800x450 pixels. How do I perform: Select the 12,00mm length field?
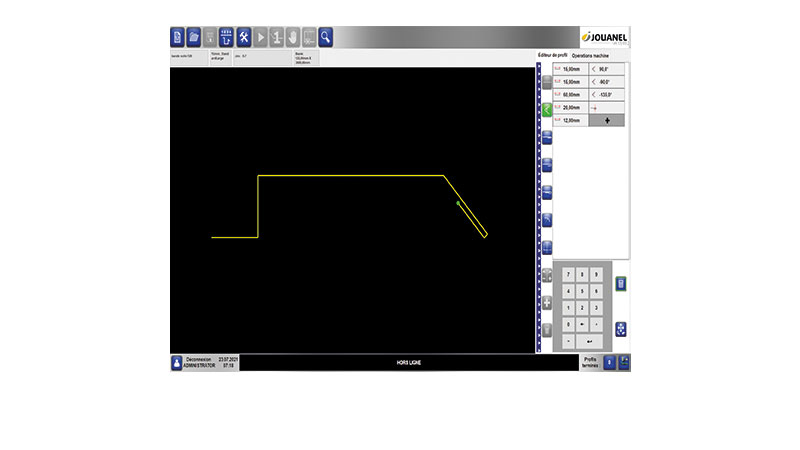[570, 120]
